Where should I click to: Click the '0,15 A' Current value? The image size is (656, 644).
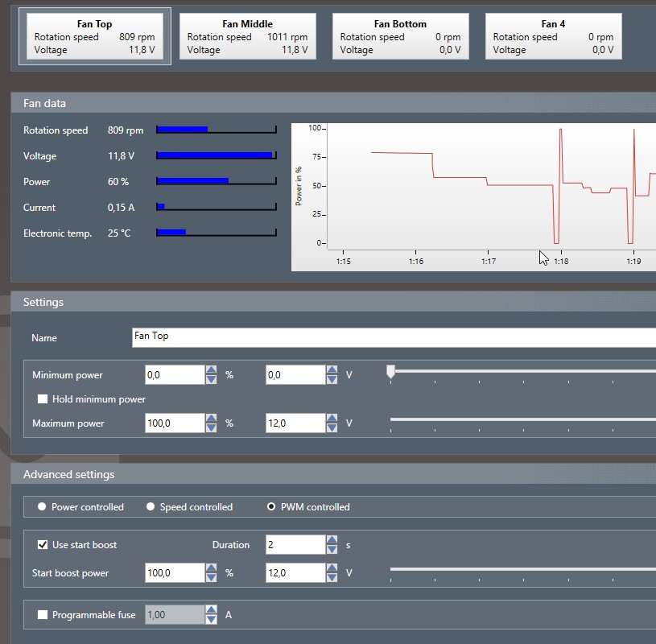[121, 208]
